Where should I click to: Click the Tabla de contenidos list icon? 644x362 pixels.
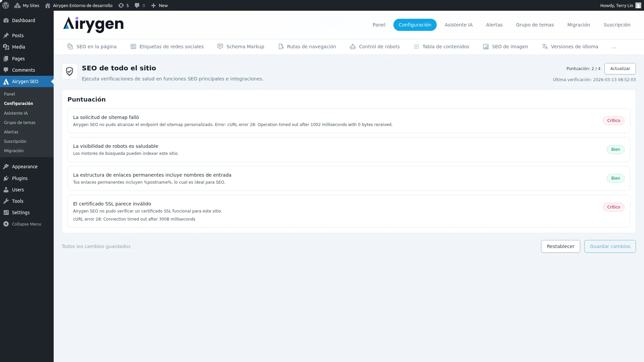[416, 47]
